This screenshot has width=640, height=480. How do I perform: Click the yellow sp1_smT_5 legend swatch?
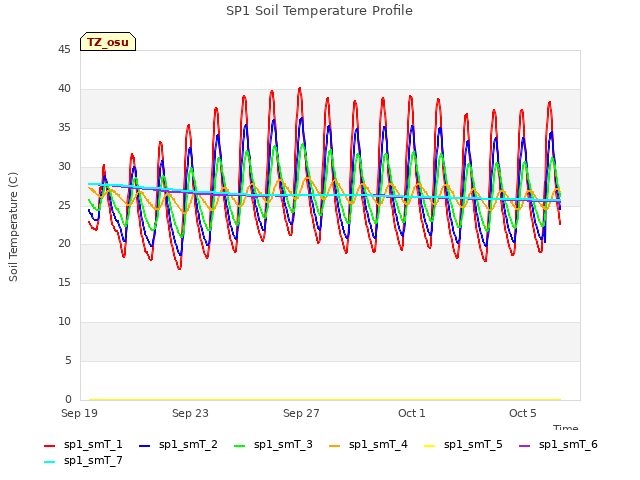click(429, 446)
